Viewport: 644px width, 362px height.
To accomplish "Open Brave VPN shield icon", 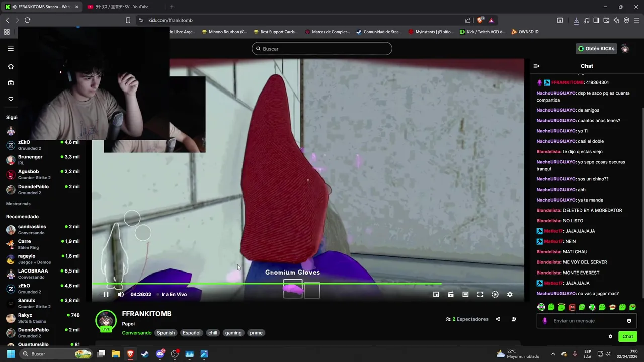I will click(x=626, y=20).
